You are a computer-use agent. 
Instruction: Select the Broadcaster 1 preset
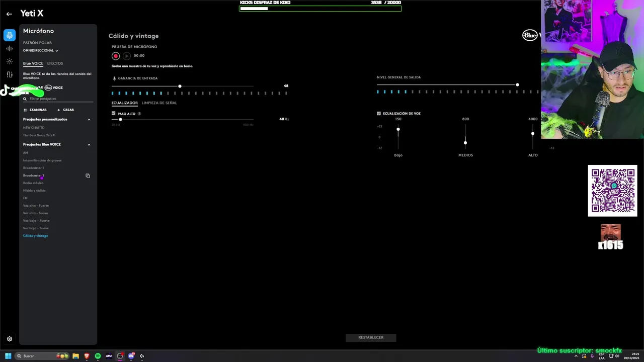click(33, 168)
